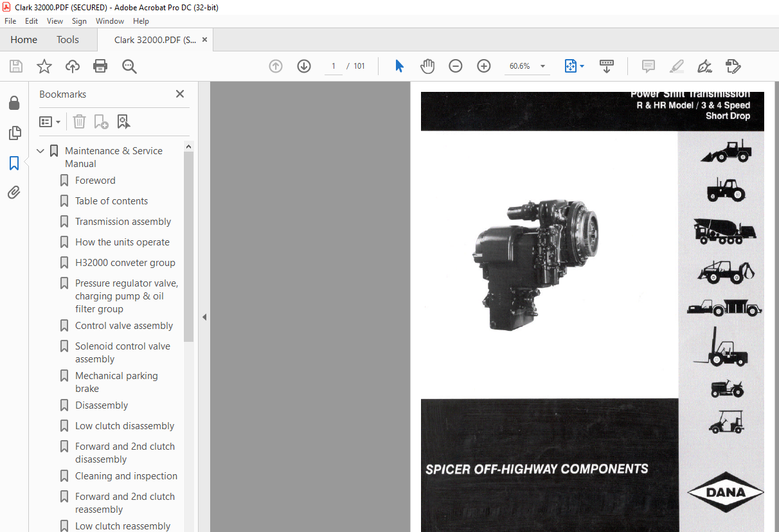Jump to Low clutch reassembly bookmark

coord(123,526)
